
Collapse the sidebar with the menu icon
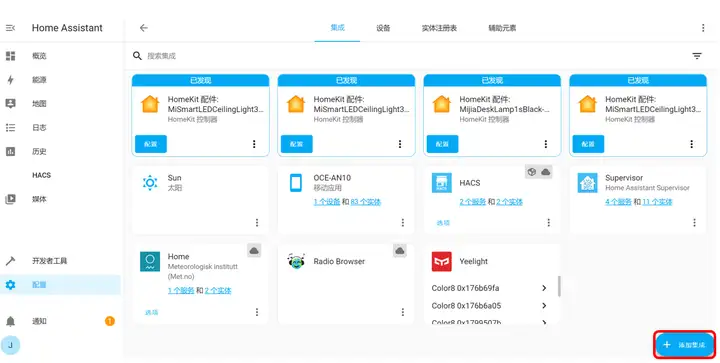(x=10, y=28)
